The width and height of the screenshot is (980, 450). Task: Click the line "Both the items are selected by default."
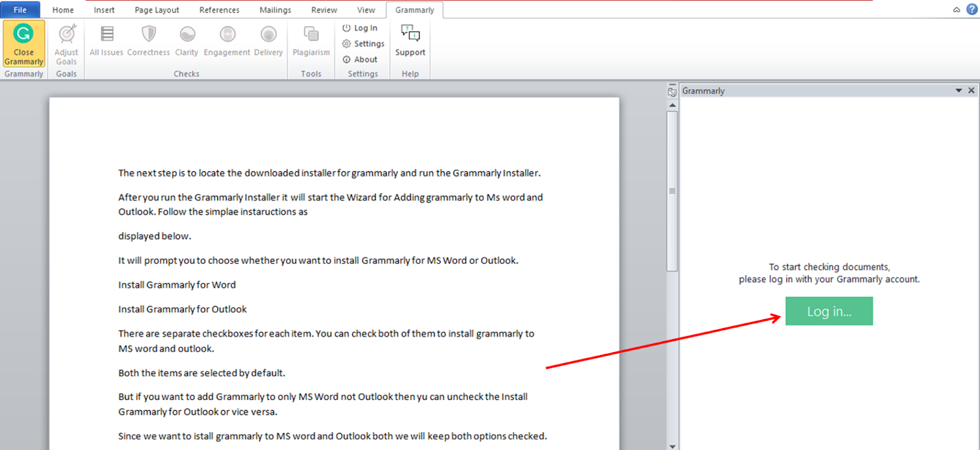pyautogui.click(x=202, y=373)
